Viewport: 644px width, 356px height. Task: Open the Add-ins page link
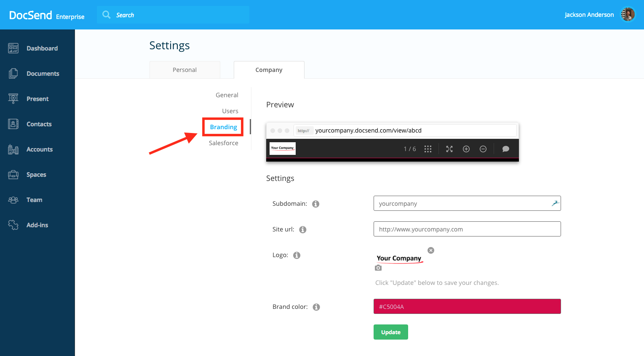[37, 225]
